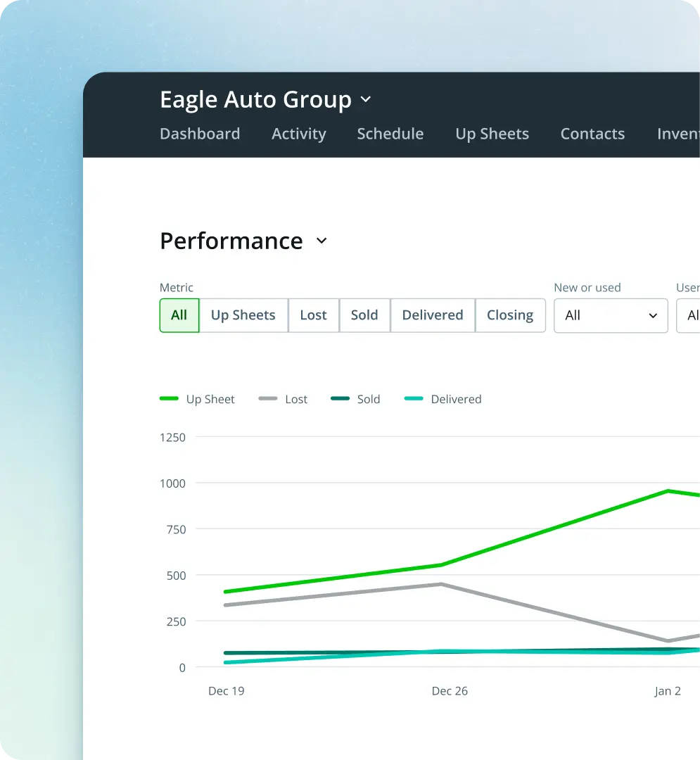
Task: Open the New or used filter dropdown
Action: click(x=610, y=315)
